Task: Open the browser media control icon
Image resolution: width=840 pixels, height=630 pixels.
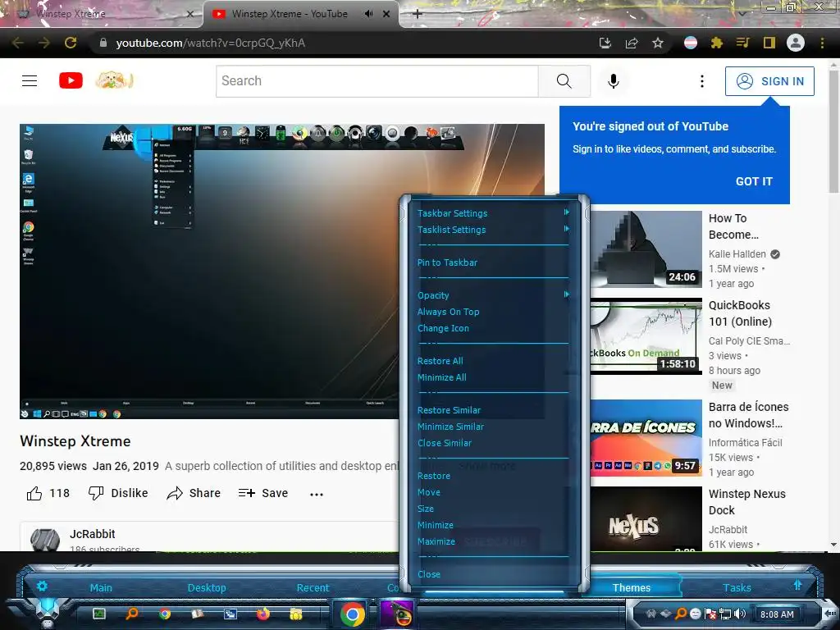Action: pos(742,43)
